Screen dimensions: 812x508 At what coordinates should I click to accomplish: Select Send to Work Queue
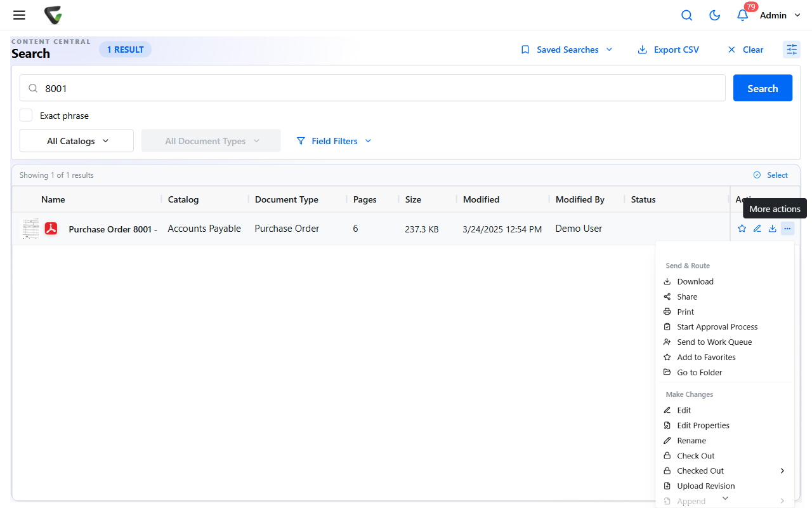tap(724, 342)
